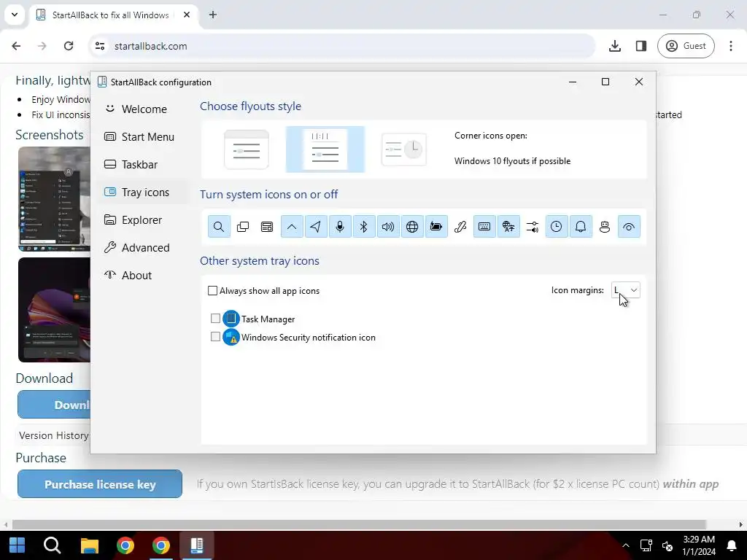The height and width of the screenshot is (560, 747).
Task: Go back in the browser
Action: (16, 46)
